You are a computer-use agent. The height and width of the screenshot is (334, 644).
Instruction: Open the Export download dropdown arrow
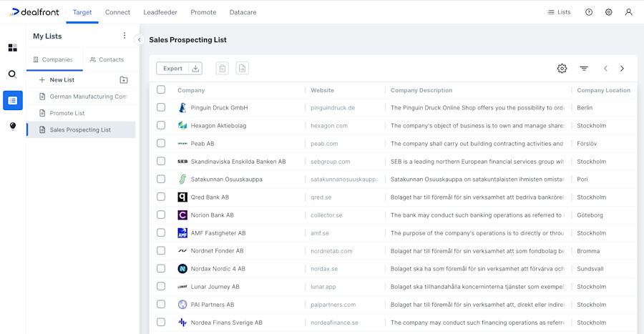point(195,69)
